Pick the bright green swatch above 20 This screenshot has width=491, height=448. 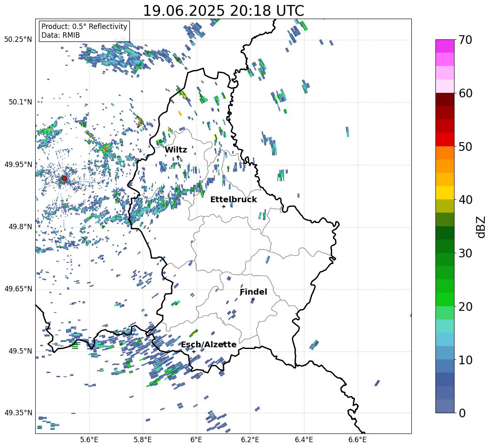[445, 299]
